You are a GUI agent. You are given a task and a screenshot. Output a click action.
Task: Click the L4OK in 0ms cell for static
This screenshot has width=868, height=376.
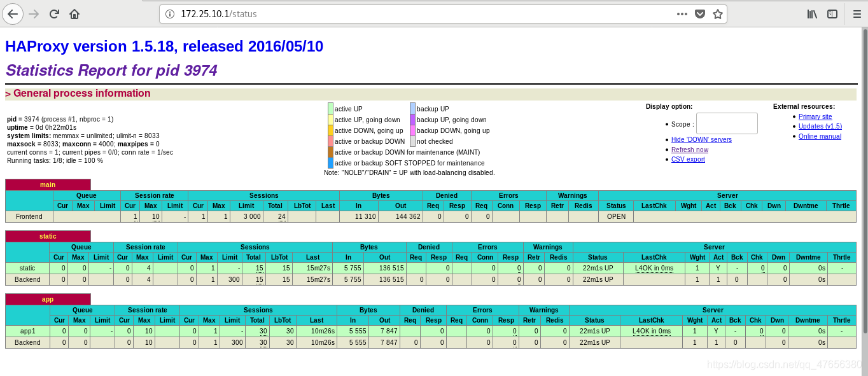[654, 268]
